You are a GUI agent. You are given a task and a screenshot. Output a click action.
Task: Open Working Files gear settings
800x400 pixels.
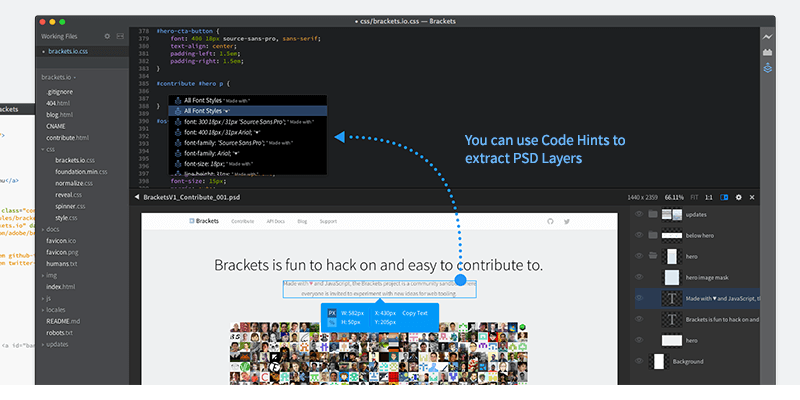(x=106, y=35)
